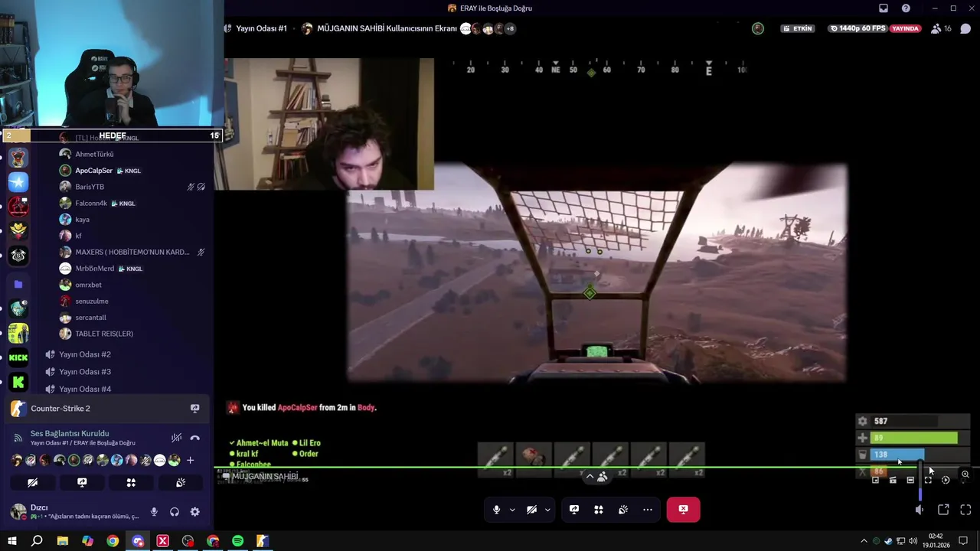The image size is (980, 551).
Task: Mute microphone next to Dızcı username
Action: 154,512
